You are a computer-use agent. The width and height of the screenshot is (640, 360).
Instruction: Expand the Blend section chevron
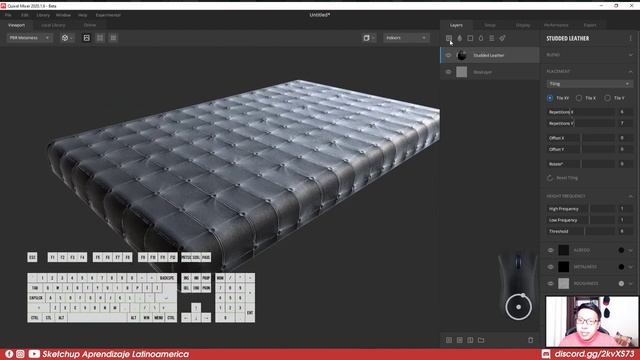[x=631, y=55]
